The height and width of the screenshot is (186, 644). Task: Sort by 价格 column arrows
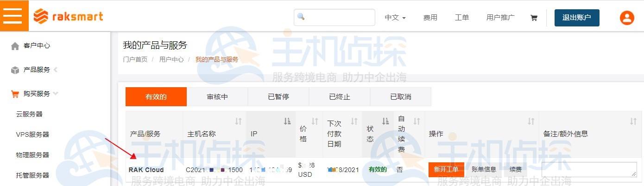click(315, 121)
